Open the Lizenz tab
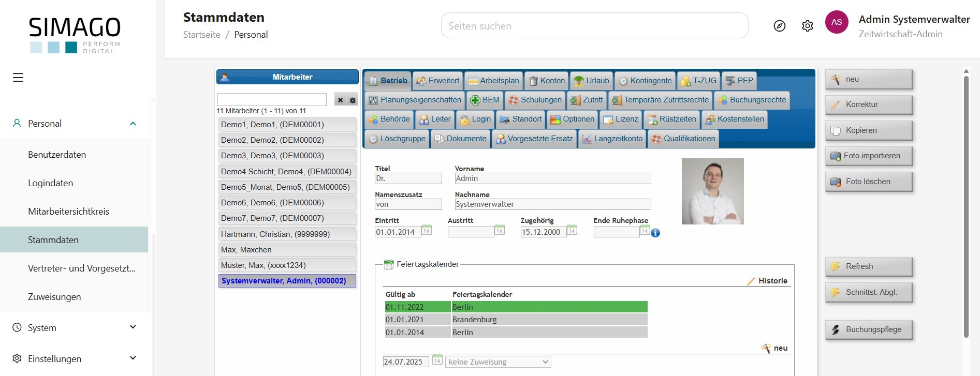 pos(621,119)
